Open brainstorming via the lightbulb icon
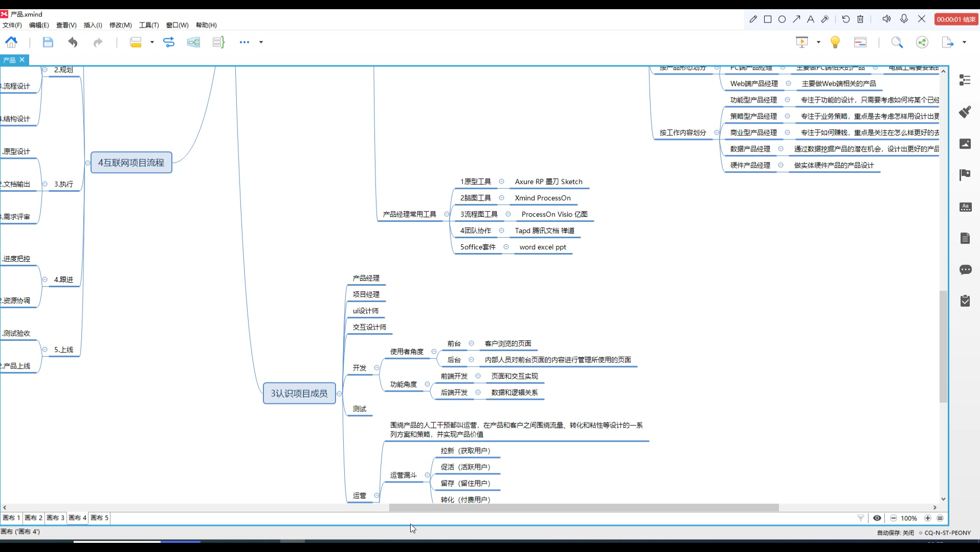980x552 pixels. 835,42
